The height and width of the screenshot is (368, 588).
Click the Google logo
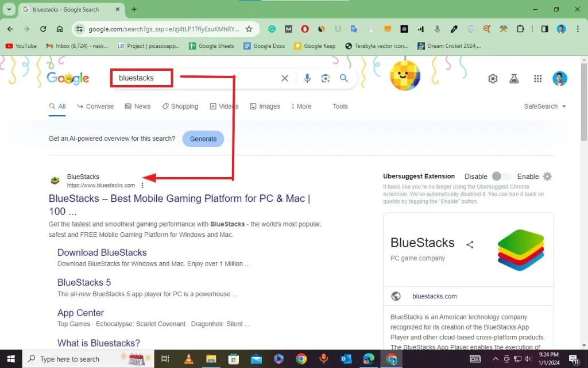click(x=68, y=78)
